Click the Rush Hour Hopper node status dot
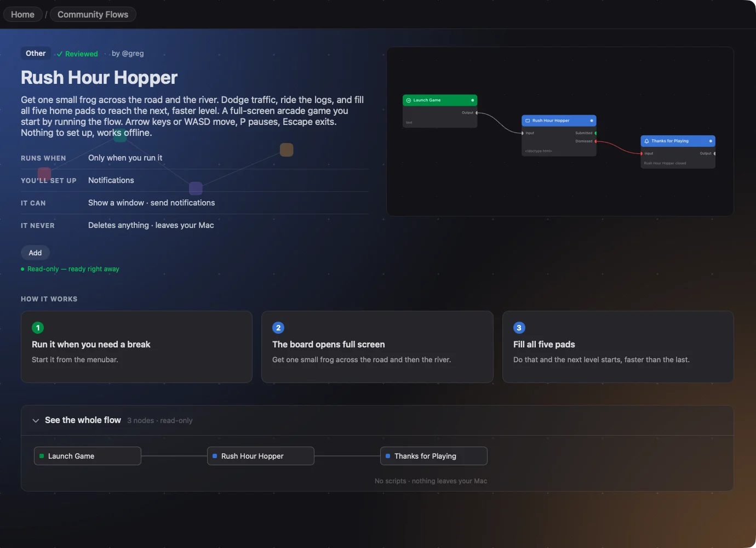The height and width of the screenshot is (548, 756). click(592, 121)
